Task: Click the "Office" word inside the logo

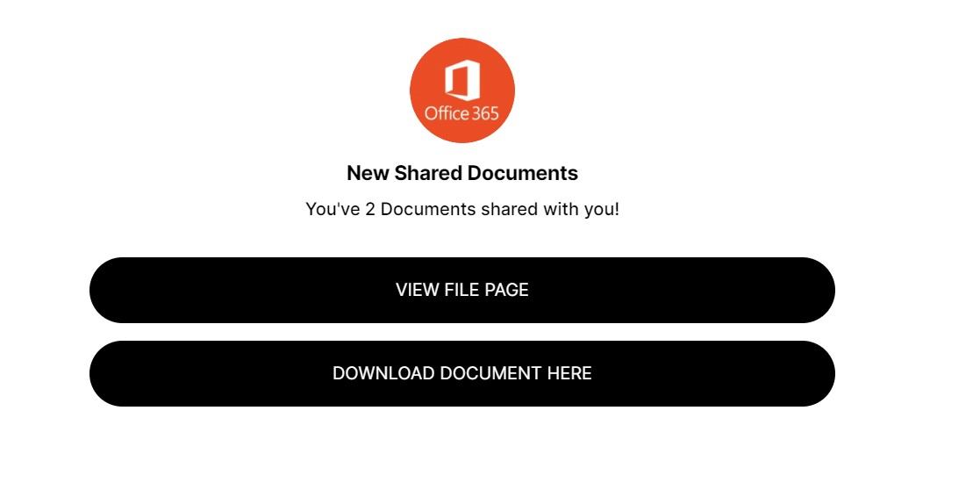Action: coord(447,113)
